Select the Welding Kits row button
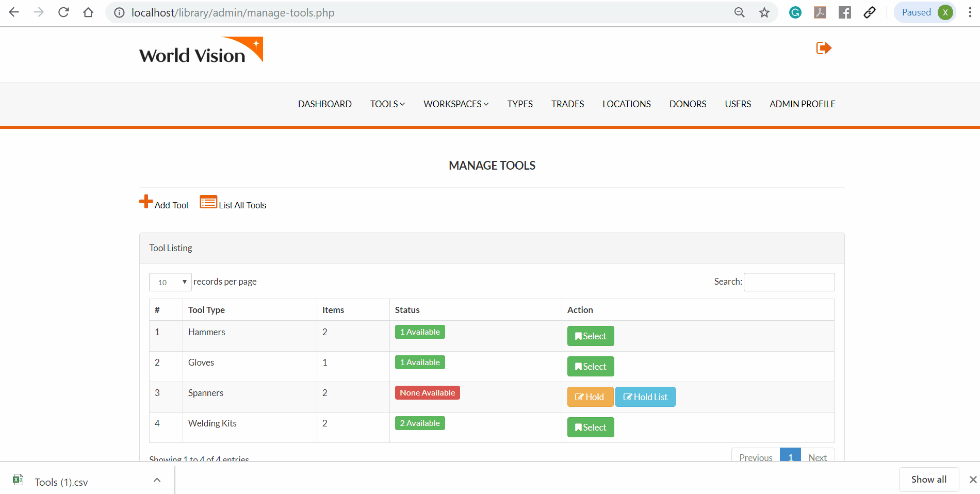Viewport: 980px width, 494px height. coord(591,427)
